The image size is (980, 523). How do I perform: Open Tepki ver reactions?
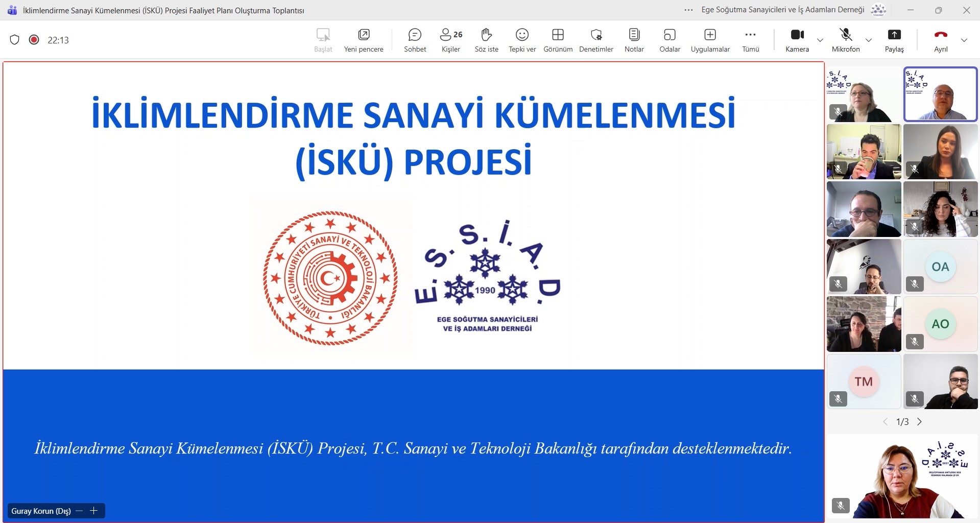522,40
